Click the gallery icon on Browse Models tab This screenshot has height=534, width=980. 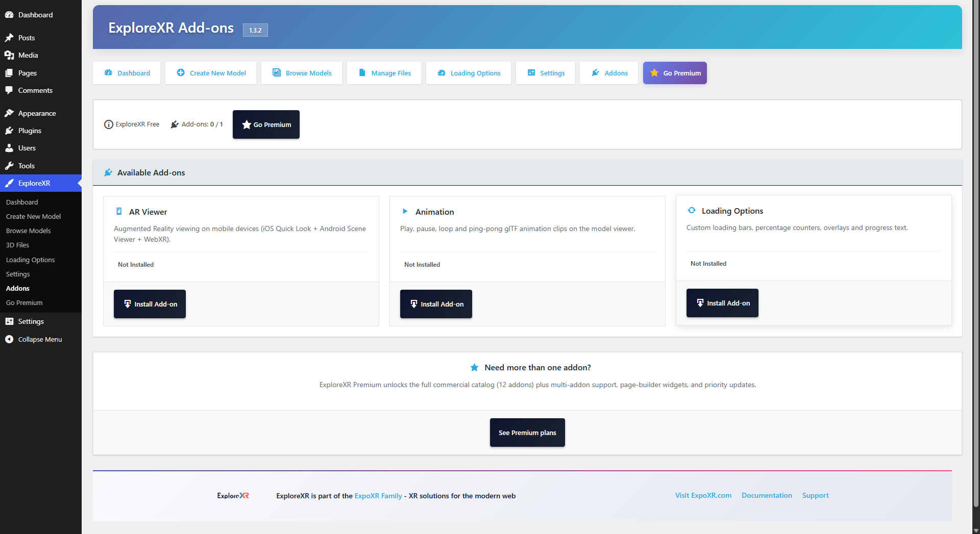(277, 72)
